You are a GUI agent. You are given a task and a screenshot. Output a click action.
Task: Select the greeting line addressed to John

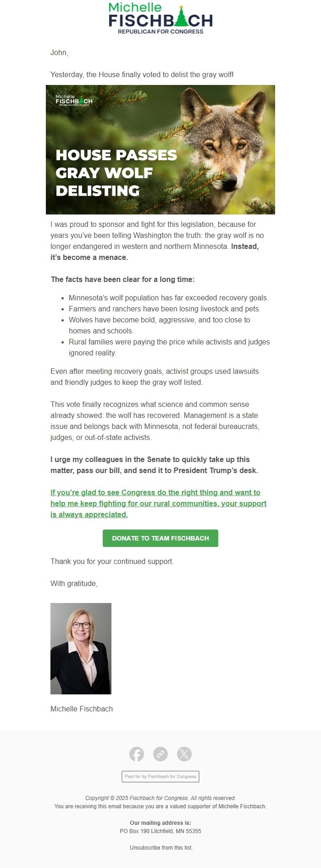click(x=56, y=52)
